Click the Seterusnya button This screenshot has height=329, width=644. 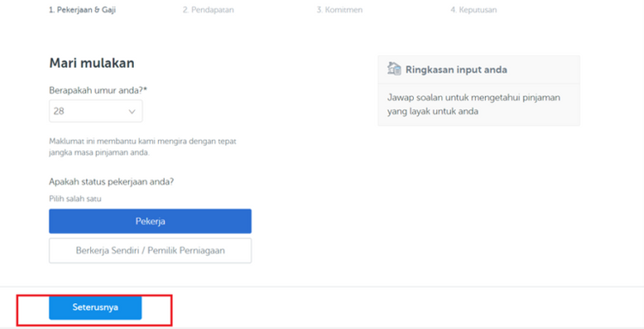tap(95, 308)
